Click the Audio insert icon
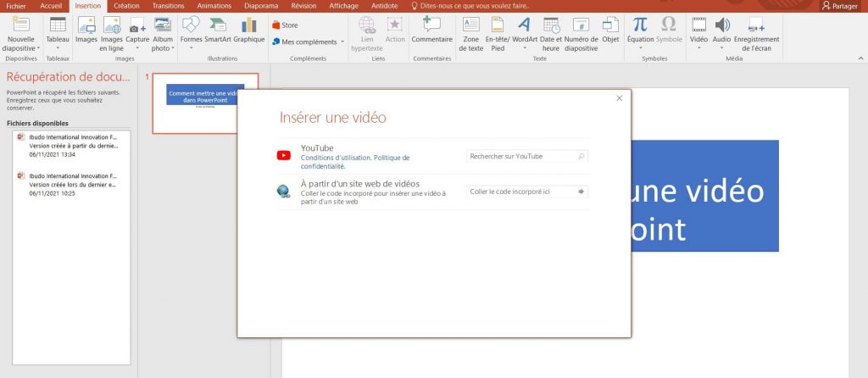 coord(722,25)
